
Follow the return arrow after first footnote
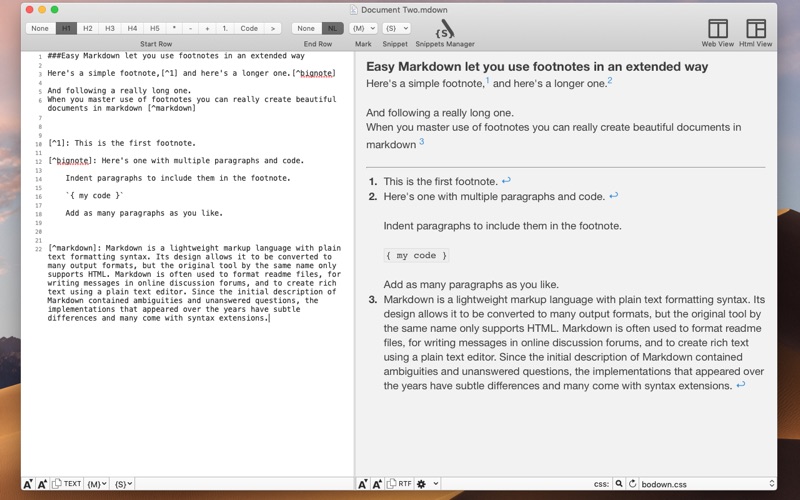click(x=506, y=181)
